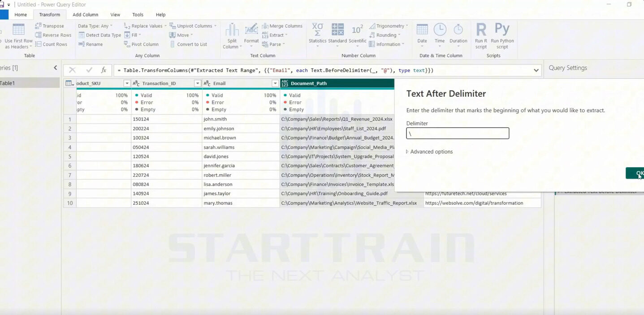Open Parse dropdown
644x315 pixels.
[x=273, y=44]
